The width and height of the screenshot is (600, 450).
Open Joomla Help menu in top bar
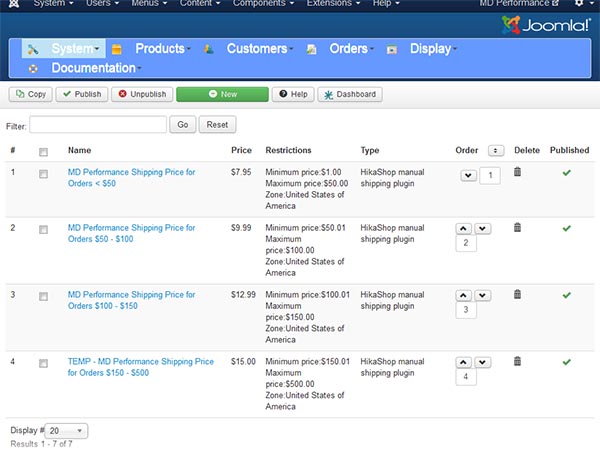pyautogui.click(x=386, y=3)
